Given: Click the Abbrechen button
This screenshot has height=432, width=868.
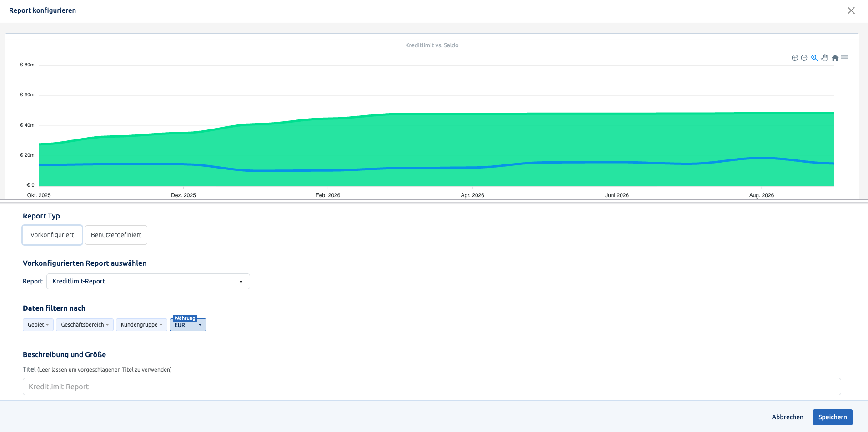Looking at the screenshot, I should tap(788, 417).
